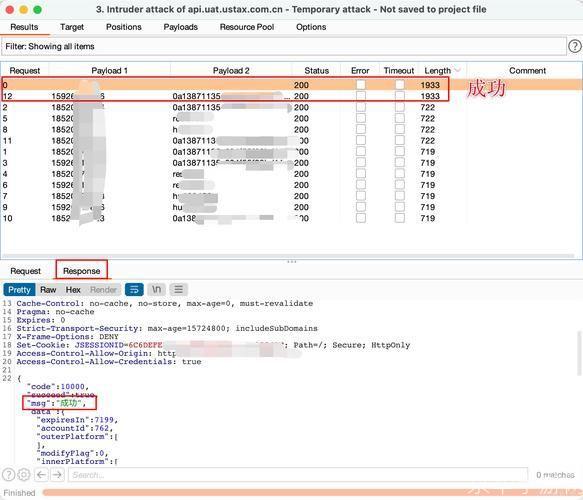Toggle Error checkbox for request 5
Screen dimensions: 583x500
point(360,118)
